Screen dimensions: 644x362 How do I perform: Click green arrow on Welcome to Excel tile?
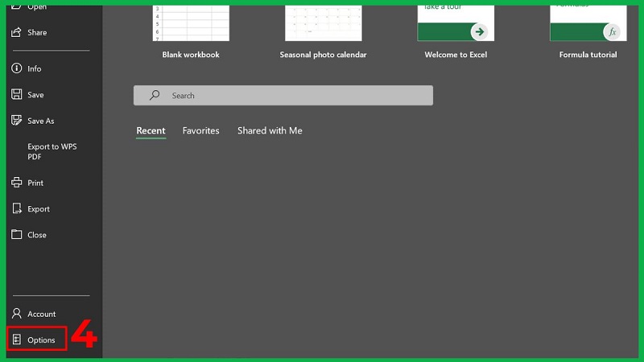(x=480, y=31)
